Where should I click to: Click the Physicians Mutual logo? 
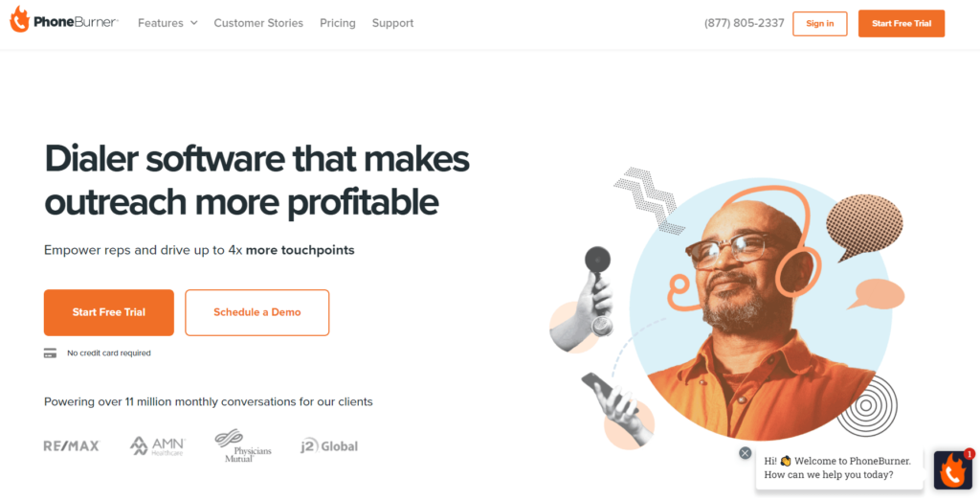[243, 446]
